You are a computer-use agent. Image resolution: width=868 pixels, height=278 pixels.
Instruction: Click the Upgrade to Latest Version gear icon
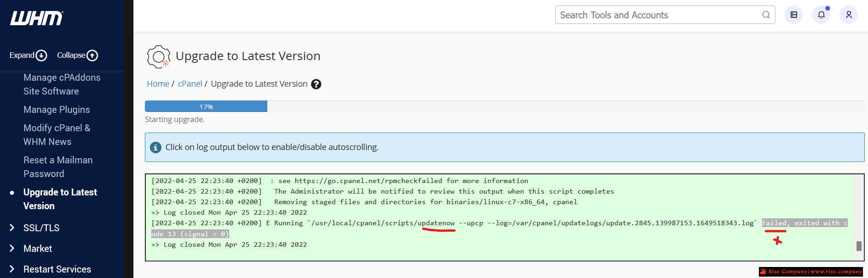click(159, 56)
